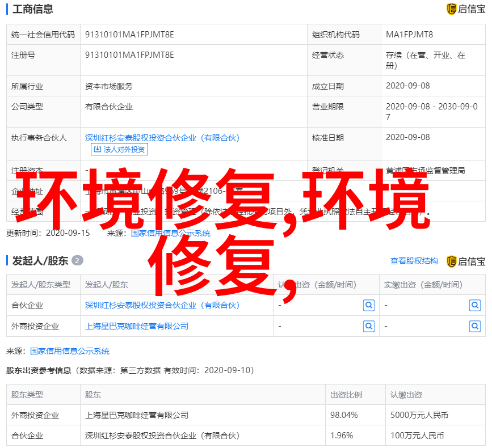Click 工商信息 section heading
492x448 pixels.
point(33,9)
